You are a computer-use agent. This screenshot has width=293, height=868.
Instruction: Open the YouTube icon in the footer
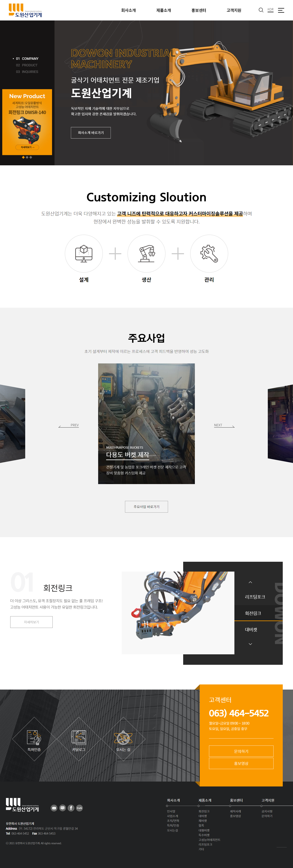pyautogui.click(x=54, y=808)
